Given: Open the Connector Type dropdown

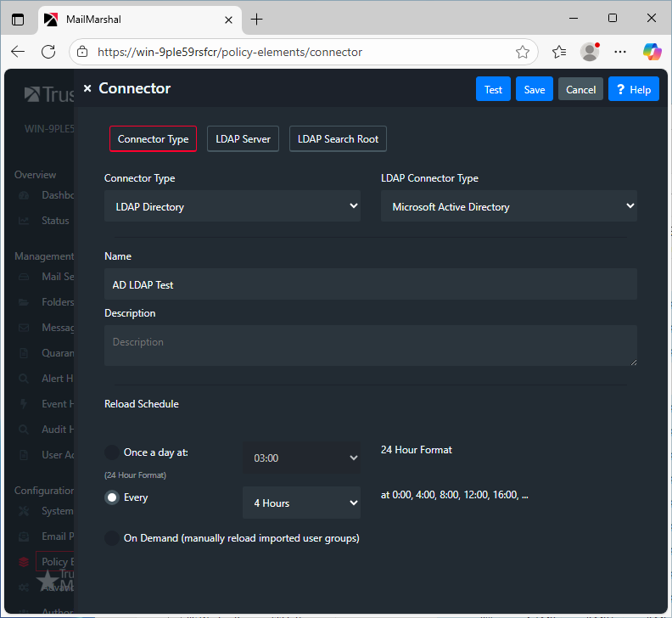Looking at the screenshot, I should 232,206.
